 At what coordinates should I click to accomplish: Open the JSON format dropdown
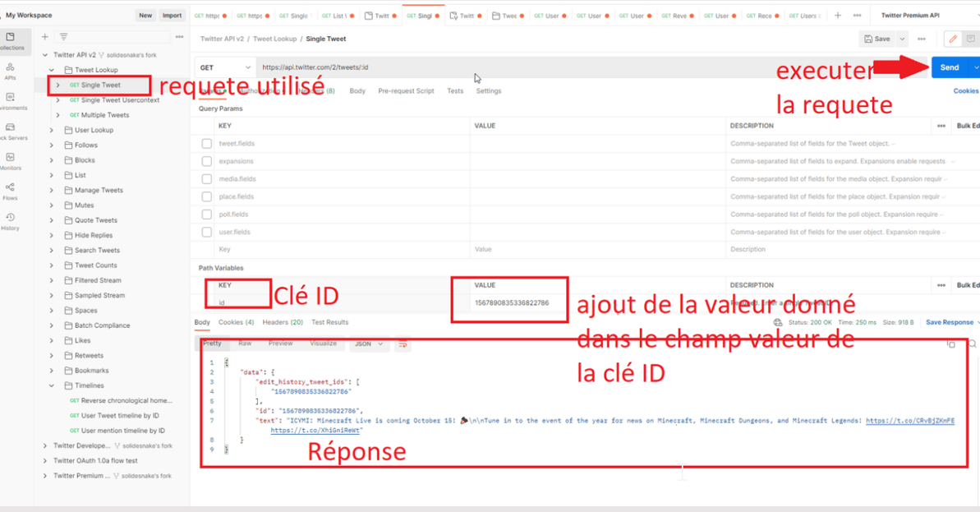pyautogui.click(x=369, y=344)
